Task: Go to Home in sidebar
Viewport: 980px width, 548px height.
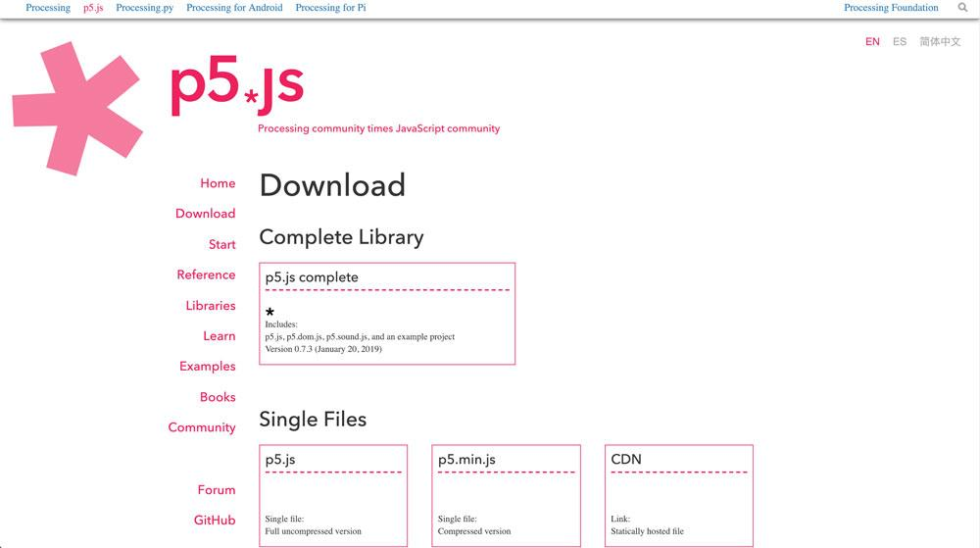Action: [x=218, y=183]
